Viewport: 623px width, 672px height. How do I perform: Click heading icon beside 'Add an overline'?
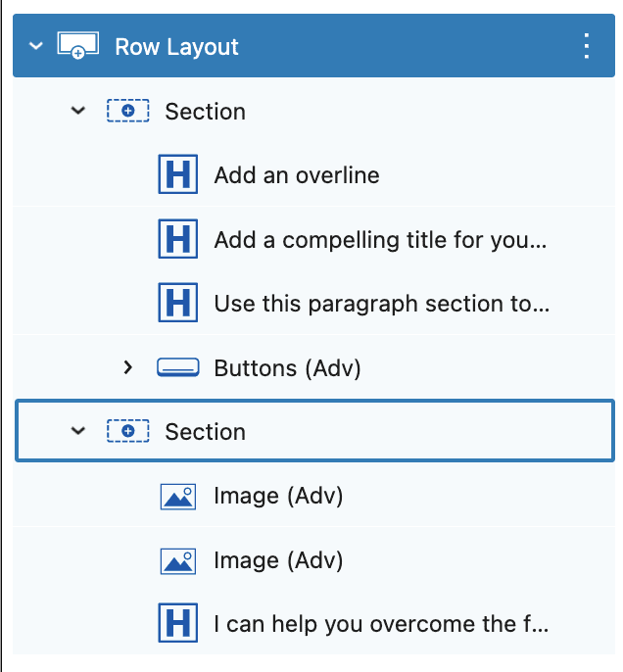click(x=178, y=174)
